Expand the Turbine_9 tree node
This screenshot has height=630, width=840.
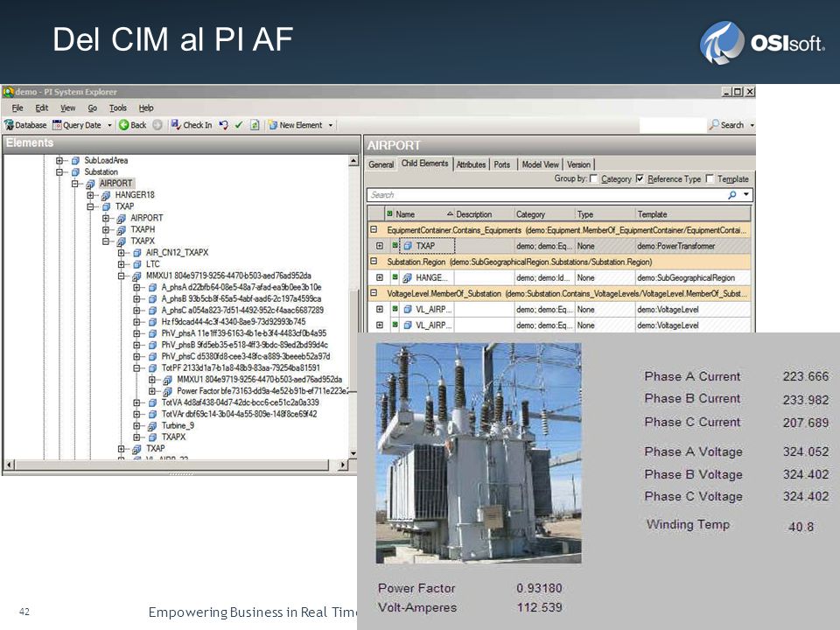coord(137,426)
